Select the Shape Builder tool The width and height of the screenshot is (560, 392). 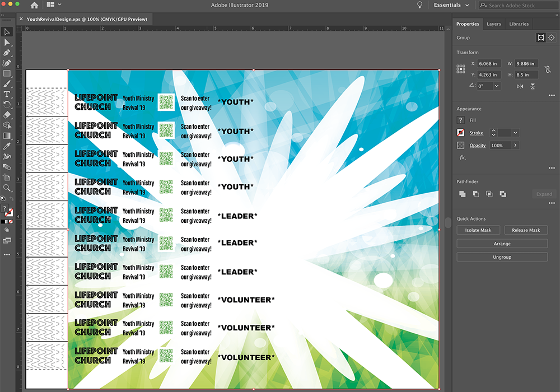[7, 125]
